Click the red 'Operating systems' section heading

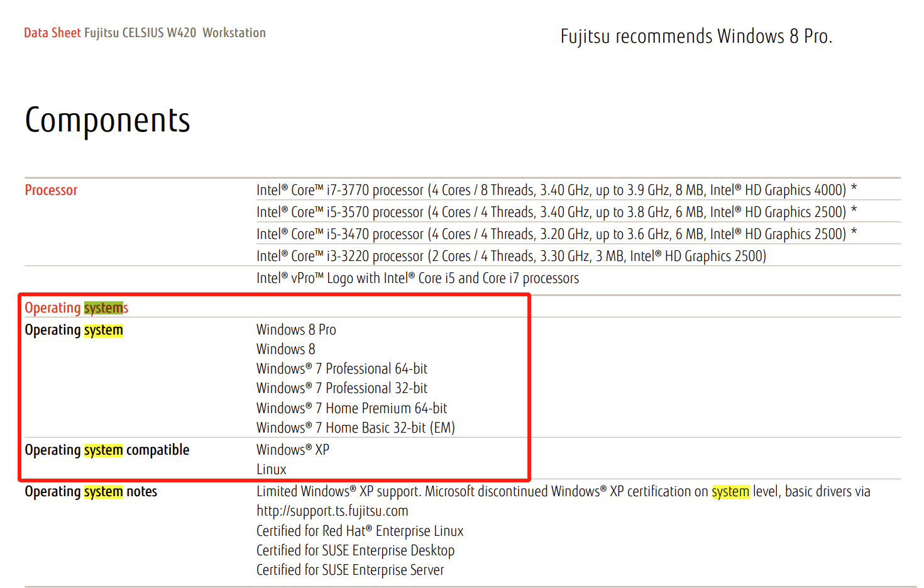[77, 308]
